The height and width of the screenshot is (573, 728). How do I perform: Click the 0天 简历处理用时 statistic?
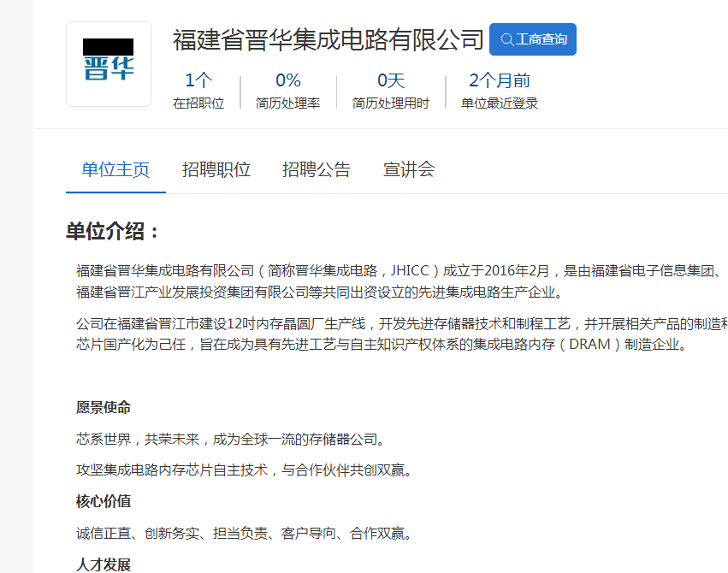390,91
